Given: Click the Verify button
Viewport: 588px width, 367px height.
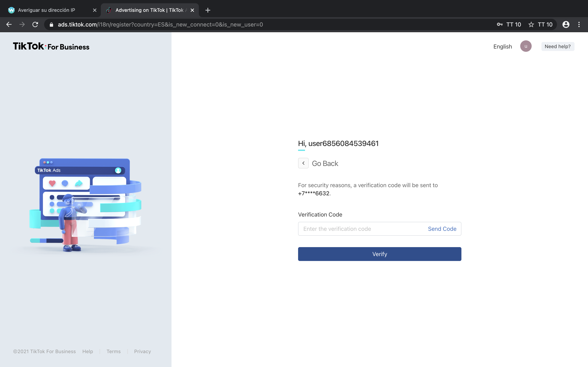Looking at the screenshot, I should pos(379,254).
